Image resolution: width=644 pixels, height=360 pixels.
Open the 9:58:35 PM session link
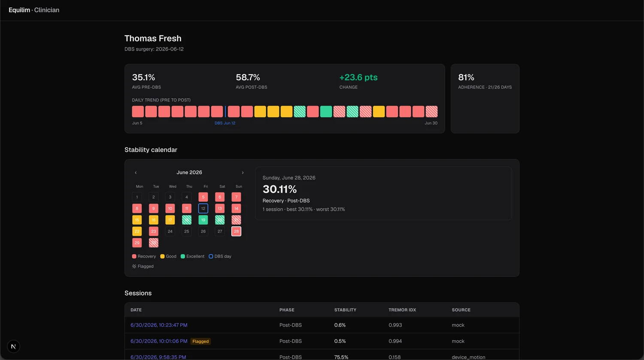pyautogui.click(x=158, y=357)
